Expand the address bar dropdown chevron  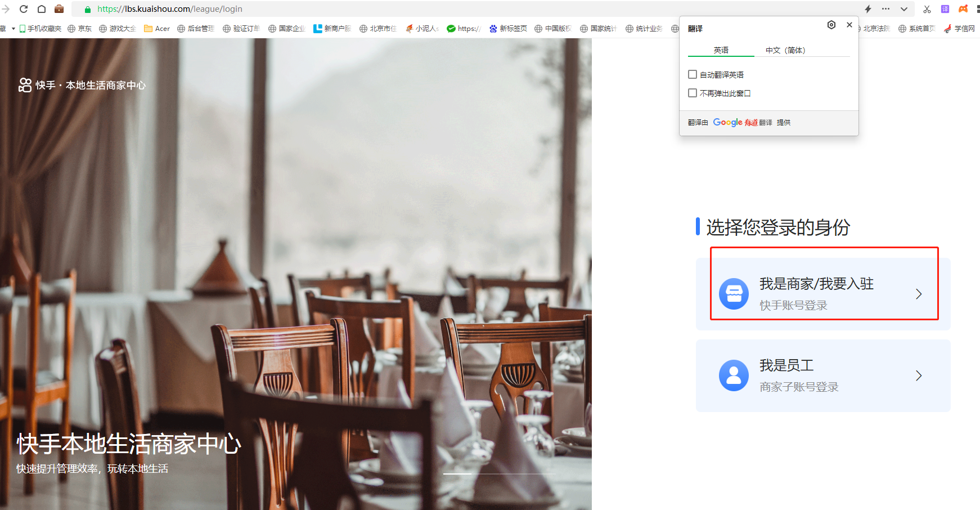pos(904,9)
